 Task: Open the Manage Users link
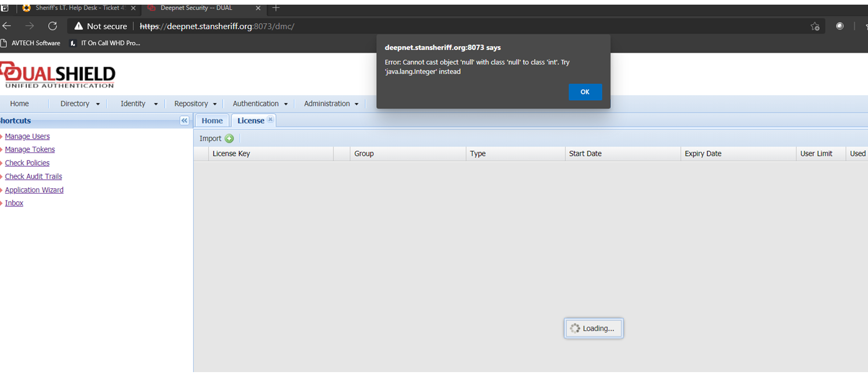coord(27,136)
